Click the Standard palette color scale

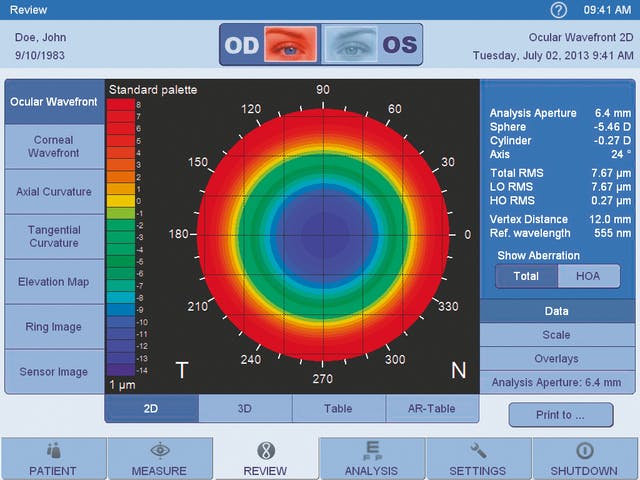tap(121, 235)
